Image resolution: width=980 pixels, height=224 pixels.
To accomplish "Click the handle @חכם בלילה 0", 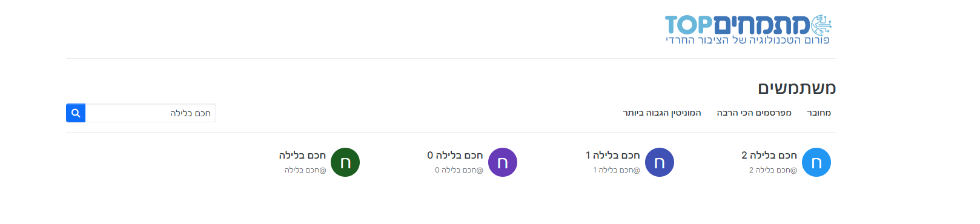I will point(459,170).
